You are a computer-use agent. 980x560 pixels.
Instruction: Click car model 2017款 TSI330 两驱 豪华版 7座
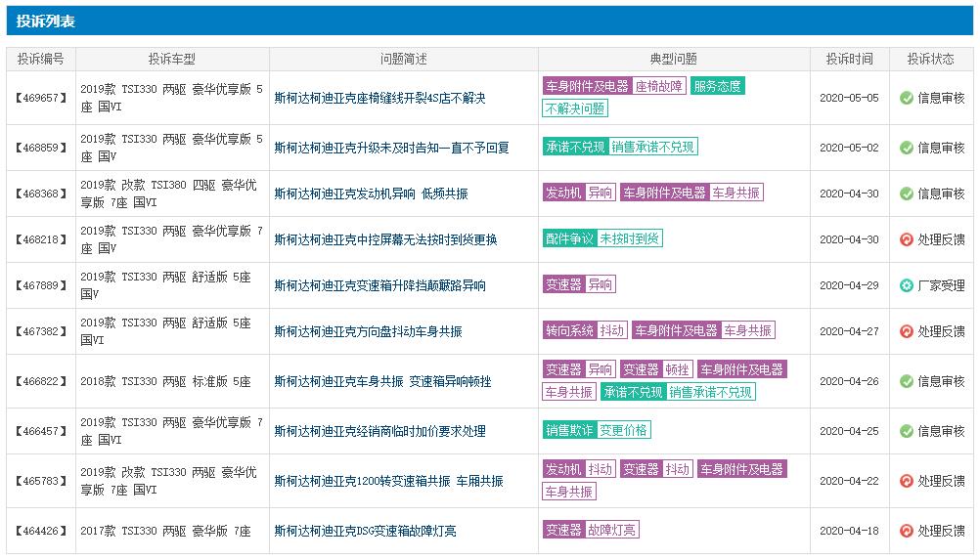click(165, 532)
